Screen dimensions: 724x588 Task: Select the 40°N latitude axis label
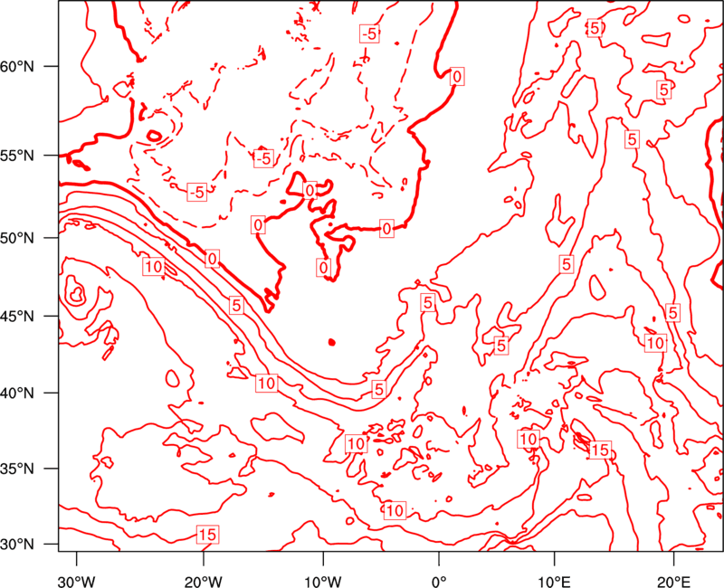pyautogui.click(x=17, y=394)
